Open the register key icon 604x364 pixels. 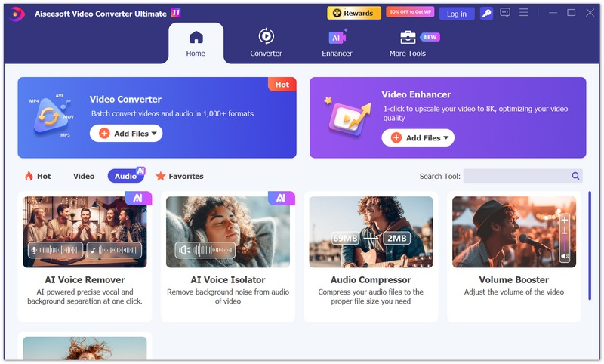[486, 14]
